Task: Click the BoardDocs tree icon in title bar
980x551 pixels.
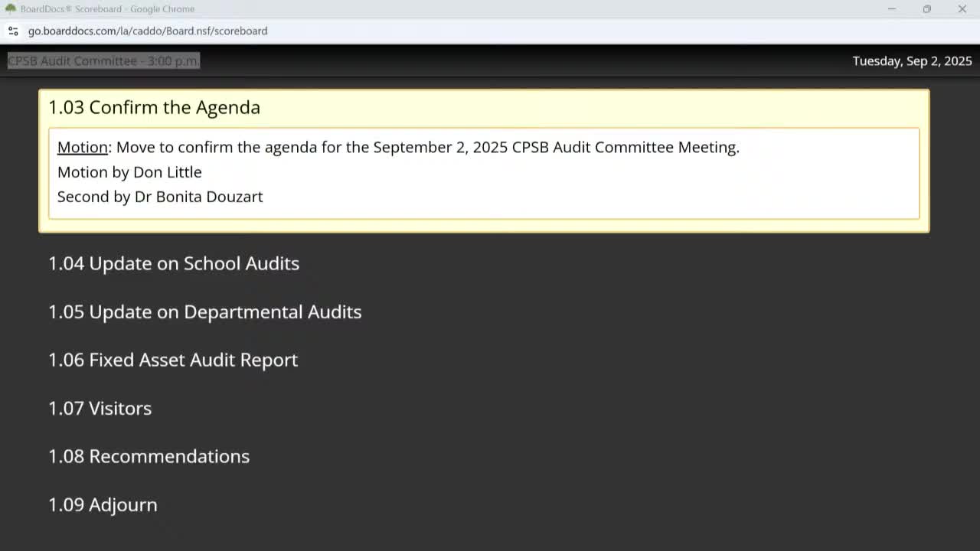Action: (11, 8)
